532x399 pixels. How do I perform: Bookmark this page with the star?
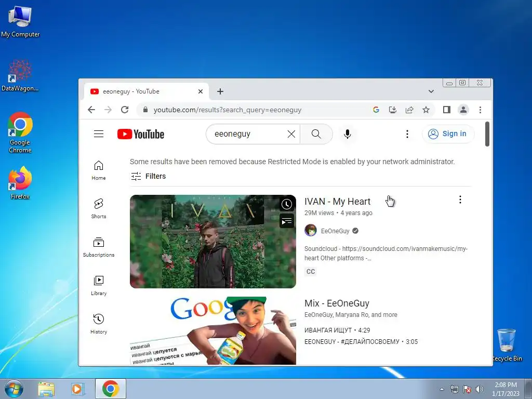pos(426,110)
